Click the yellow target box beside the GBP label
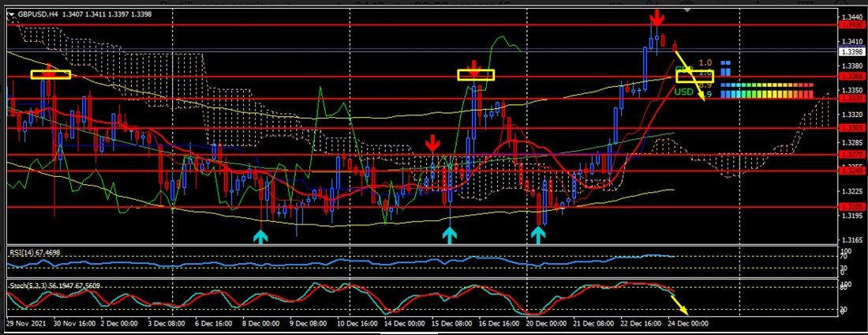 694,76
